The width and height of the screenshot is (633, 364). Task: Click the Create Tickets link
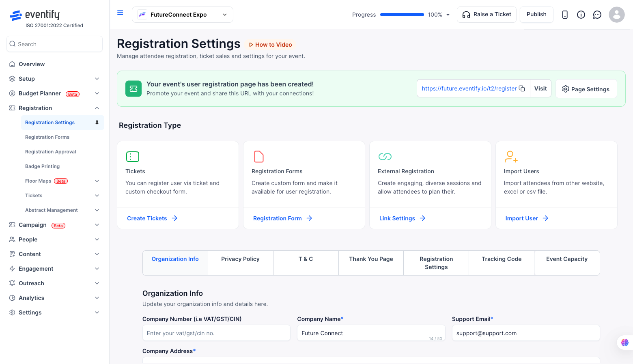click(x=152, y=218)
